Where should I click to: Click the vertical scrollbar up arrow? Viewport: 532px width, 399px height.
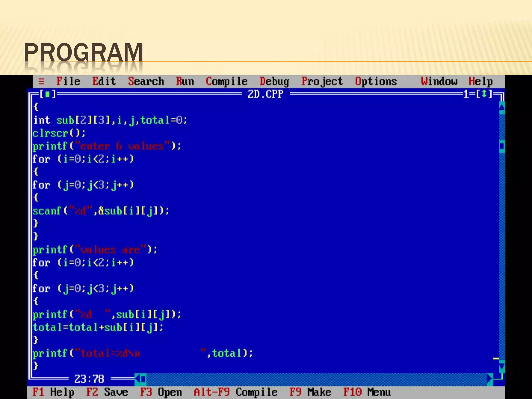pos(502,107)
